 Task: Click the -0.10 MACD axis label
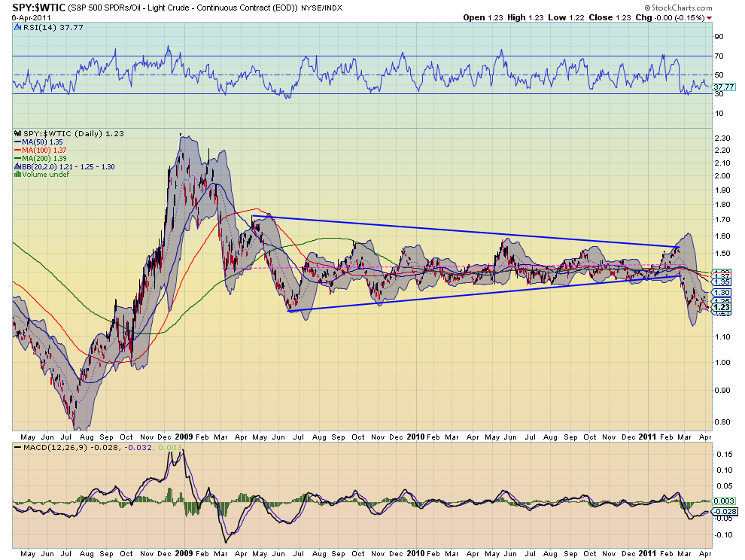(723, 535)
